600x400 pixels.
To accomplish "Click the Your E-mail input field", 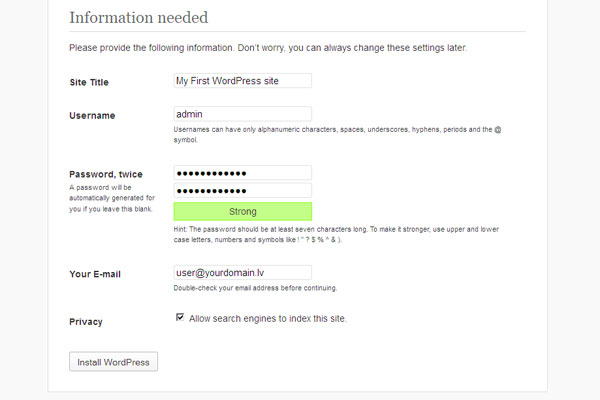I will coord(243,273).
